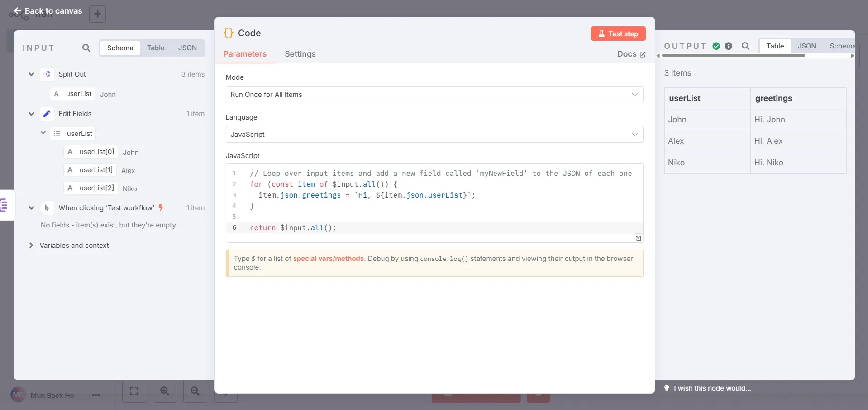
Task: Click the purple side panel handle icon
Action: [x=4, y=205]
